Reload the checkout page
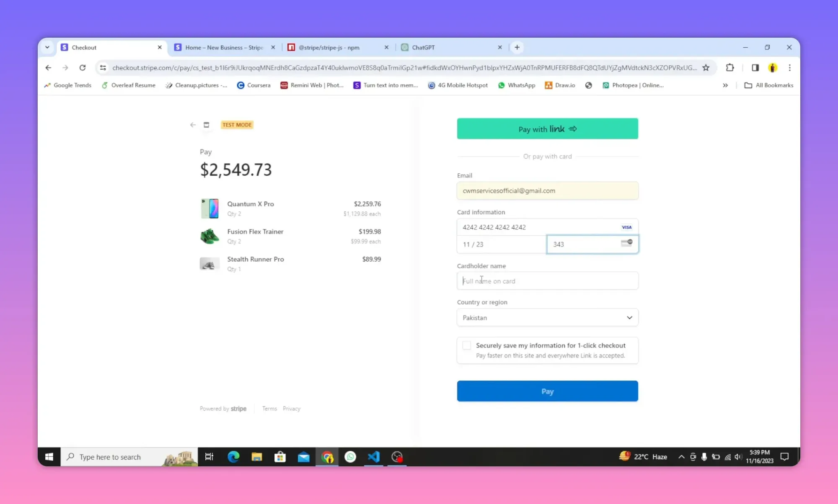This screenshot has width=838, height=504. click(x=83, y=67)
